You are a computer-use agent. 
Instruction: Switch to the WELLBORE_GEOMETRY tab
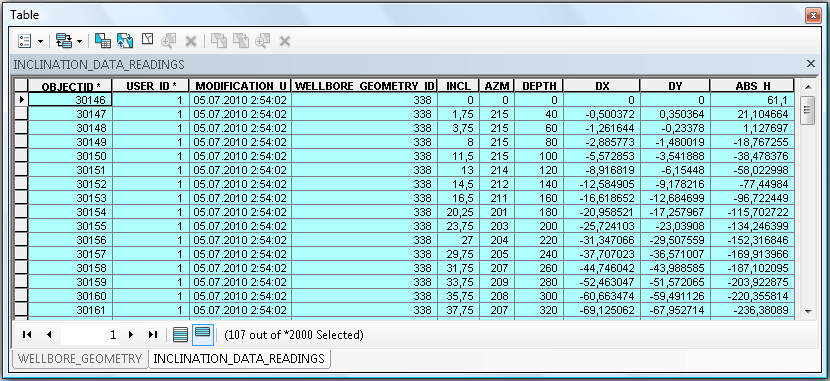79,358
